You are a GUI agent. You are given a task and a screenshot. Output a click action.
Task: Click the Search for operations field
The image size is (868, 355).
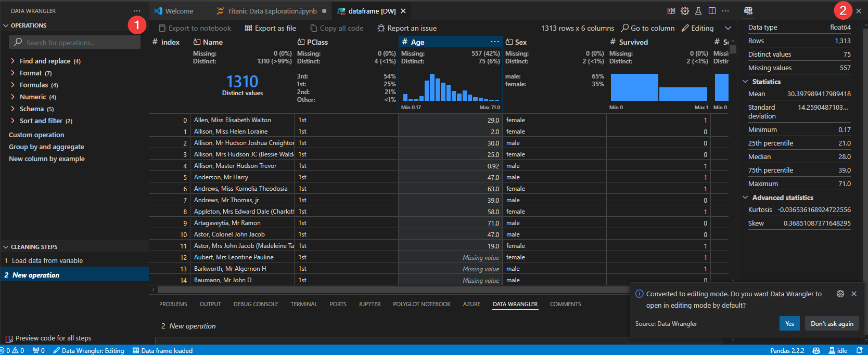coord(78,43)
